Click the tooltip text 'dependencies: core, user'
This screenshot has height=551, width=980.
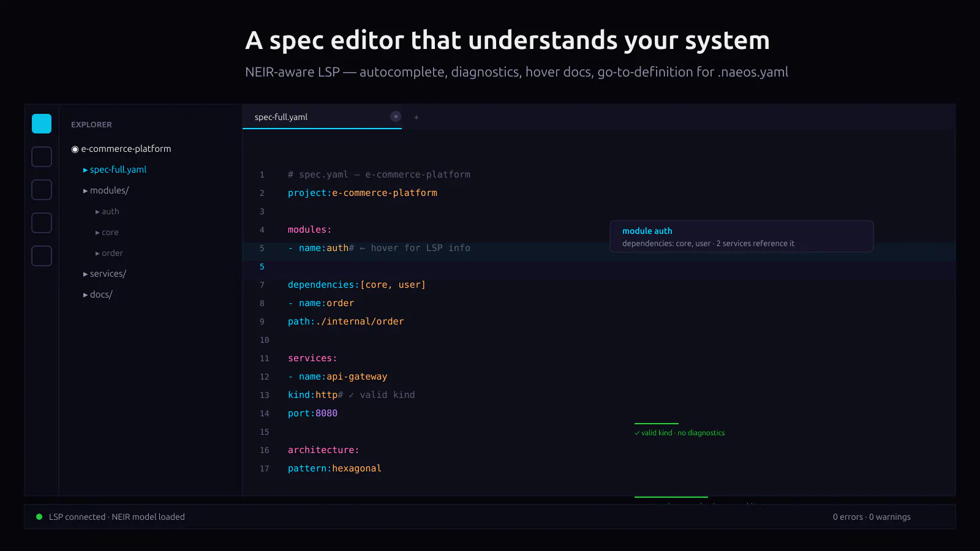point(666,244)
